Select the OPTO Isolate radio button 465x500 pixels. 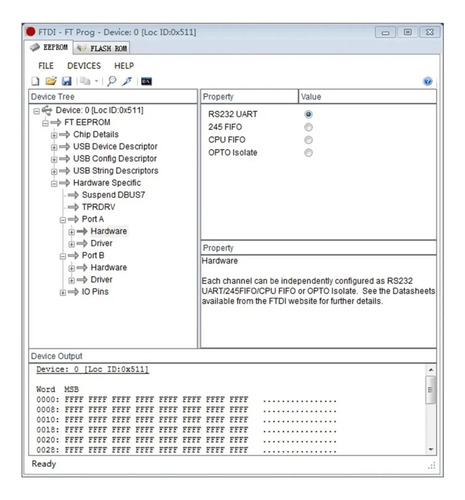tap(308, 153)
